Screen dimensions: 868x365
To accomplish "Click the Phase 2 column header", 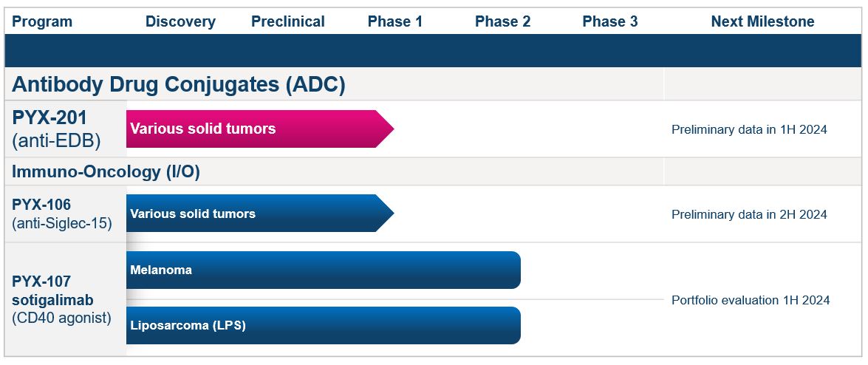I will click(502, 21).
